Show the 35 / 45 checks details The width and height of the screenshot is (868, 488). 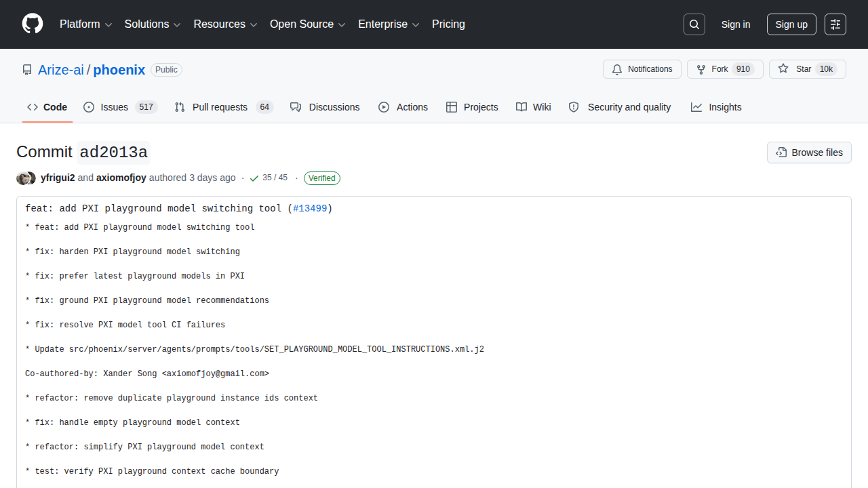[x=275, y=178]
